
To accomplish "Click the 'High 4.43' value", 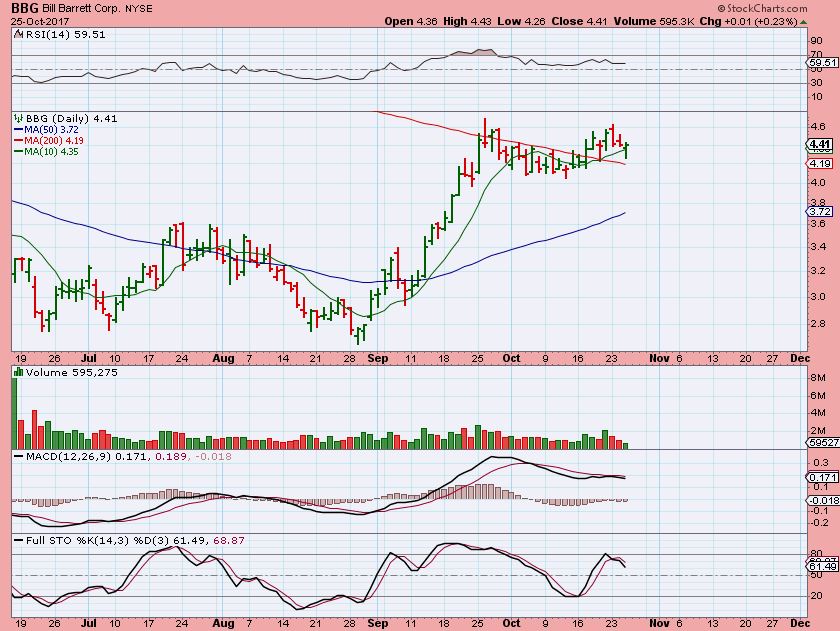I will (467, 21).
